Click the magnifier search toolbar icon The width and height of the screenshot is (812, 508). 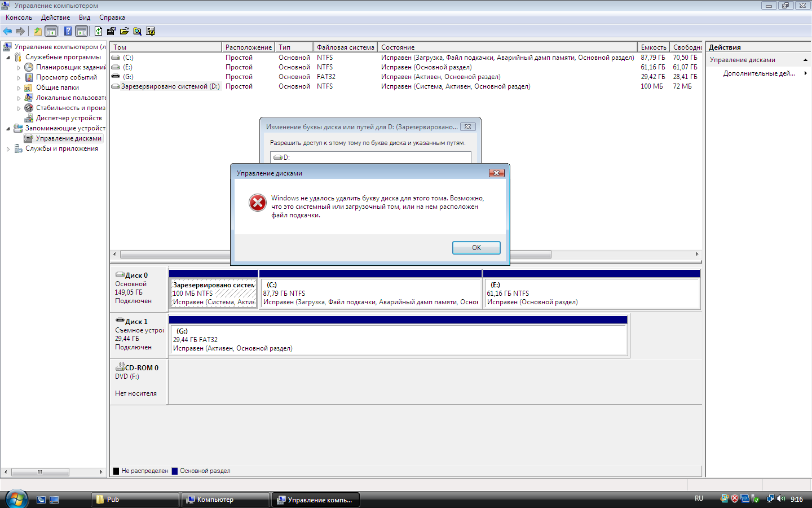[137, 31]
